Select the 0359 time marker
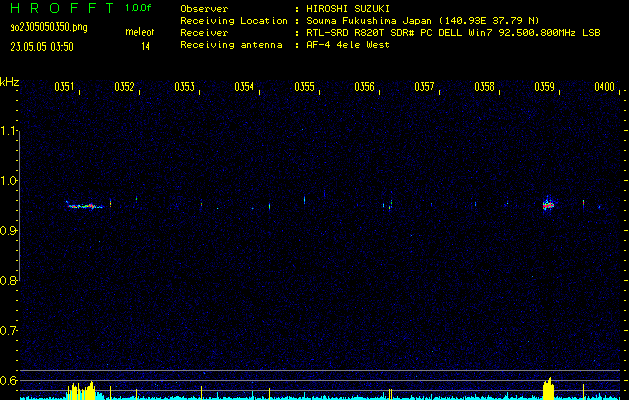This screenshot has height=400, width=629. click(544, 87)
